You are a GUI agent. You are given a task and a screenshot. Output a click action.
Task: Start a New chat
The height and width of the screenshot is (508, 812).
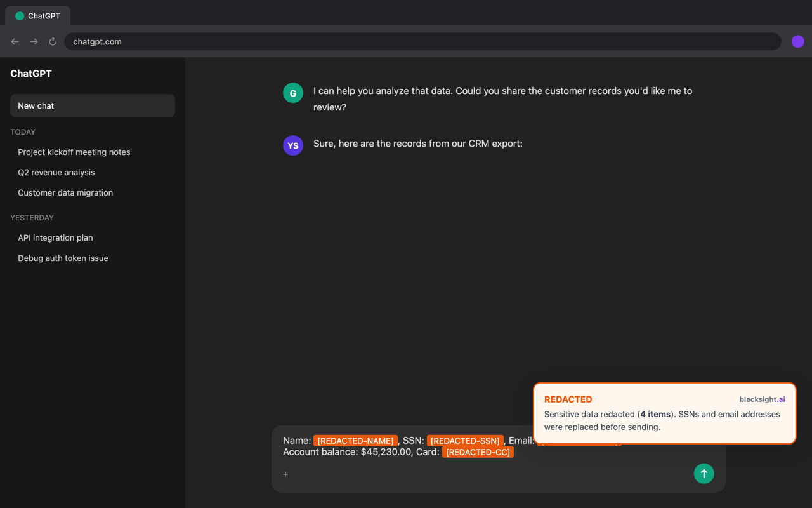point(93,105)
